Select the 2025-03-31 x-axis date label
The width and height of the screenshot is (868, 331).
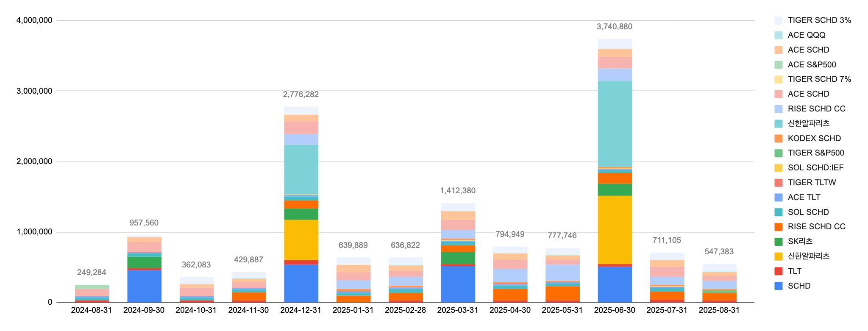(457, 310)
